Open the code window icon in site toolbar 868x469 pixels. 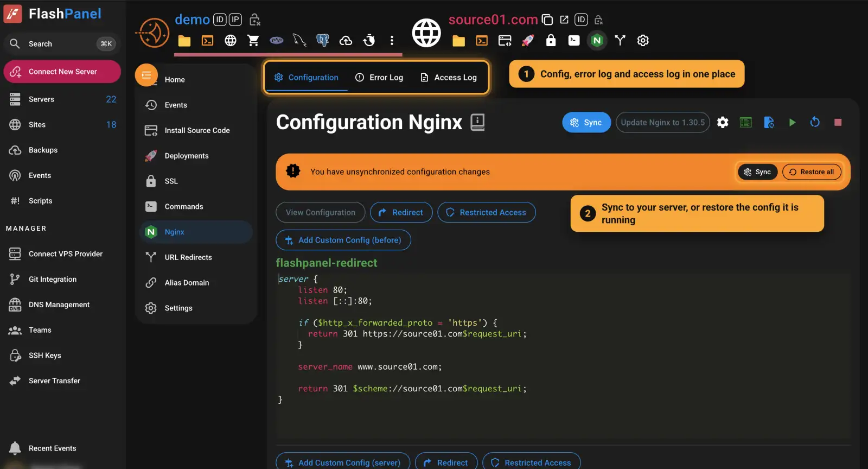click(x=505, y=41)
